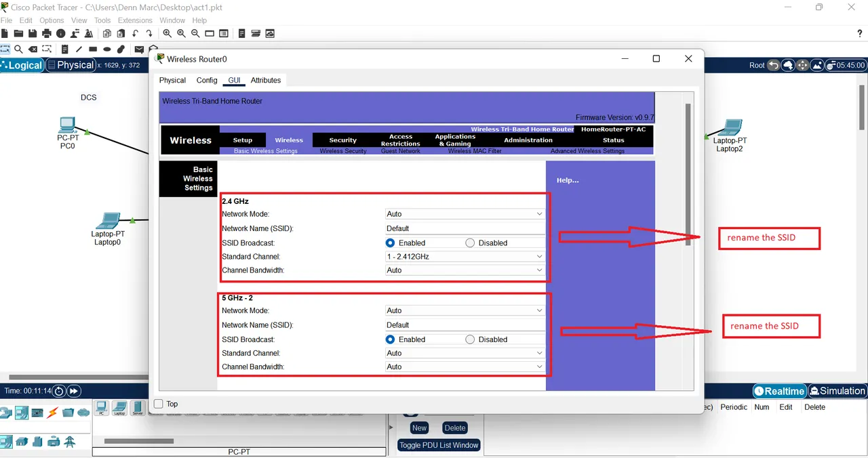Click the Zoom Reset magnifier icon
Viewport: 868px width, 458px height.
[182, 33]
